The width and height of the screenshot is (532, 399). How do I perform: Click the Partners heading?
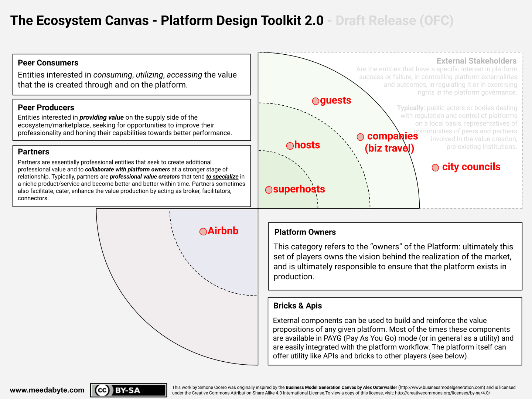click(34, 152)
